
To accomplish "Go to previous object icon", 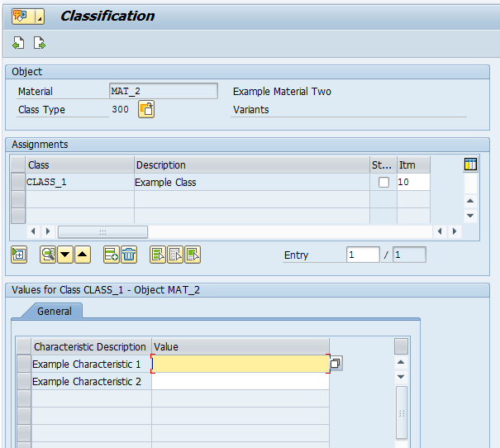I will (18, 43).
